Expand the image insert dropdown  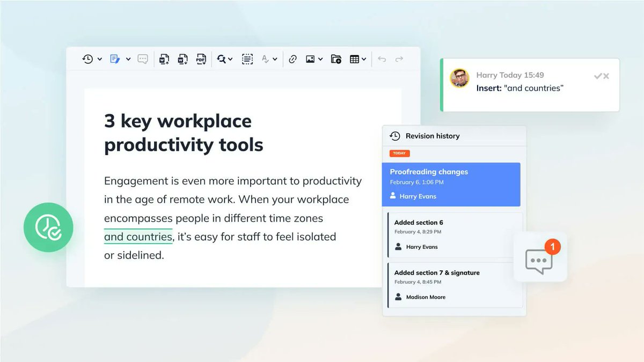pos(320,59)
